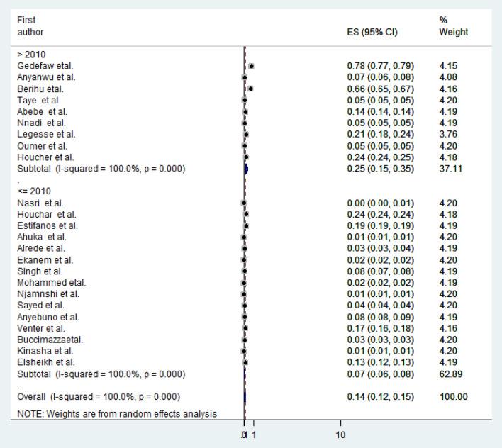
Task: Click weight value '4.08'
Action: (x=448, y=77)
